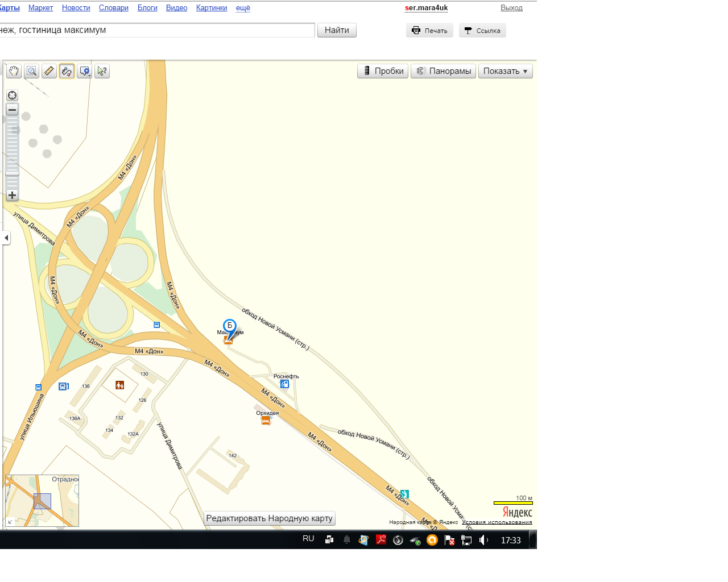Select the hand pan tool
This screenshot has width=728, height=582.
pyautogui.click(x=14, y=71)
